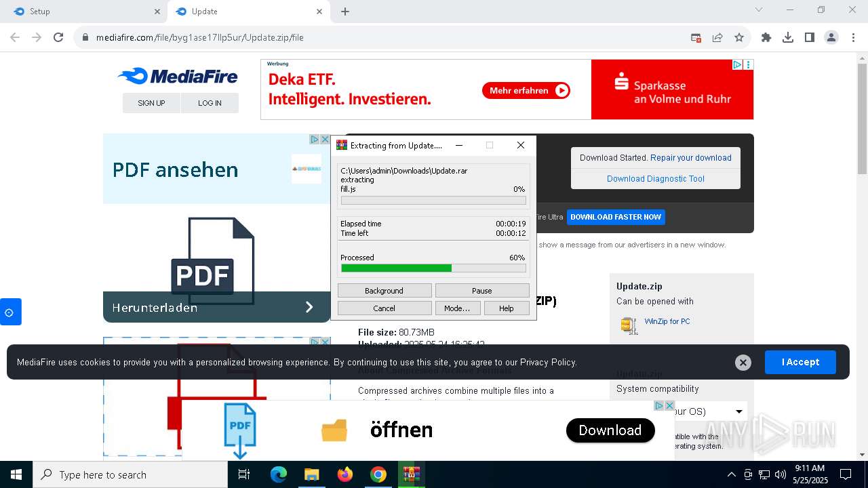Open Chrome downloads icon
The height and width of the screenshot is (488, 868).
[788, 38]
